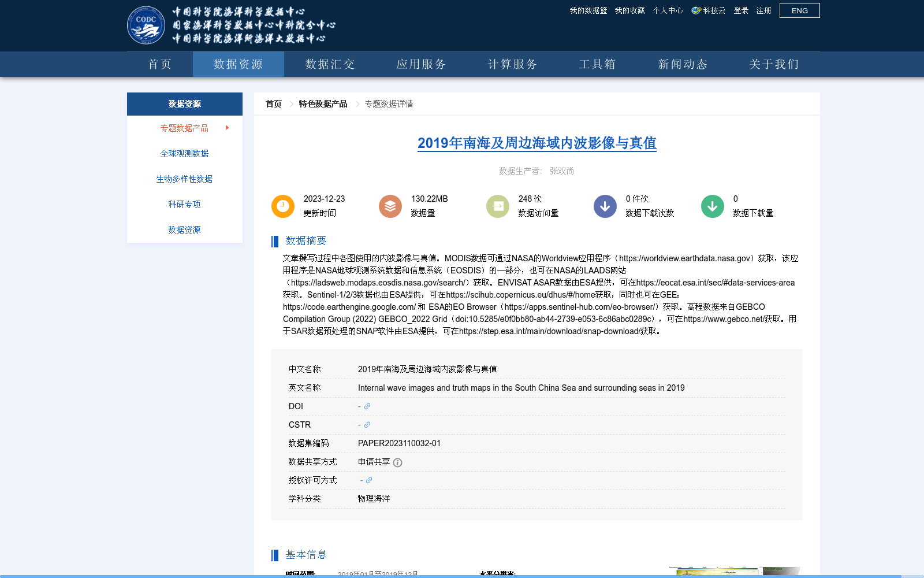
Task: Click the 248 次 visits value
Action: pos(530,199)
